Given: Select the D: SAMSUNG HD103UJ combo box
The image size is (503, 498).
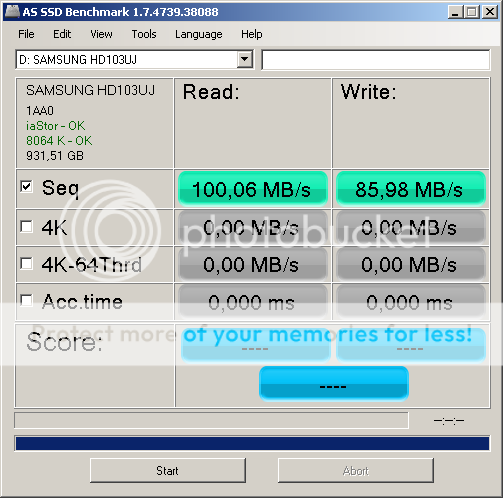Looking at the screenshot, I should click(135, 60).
